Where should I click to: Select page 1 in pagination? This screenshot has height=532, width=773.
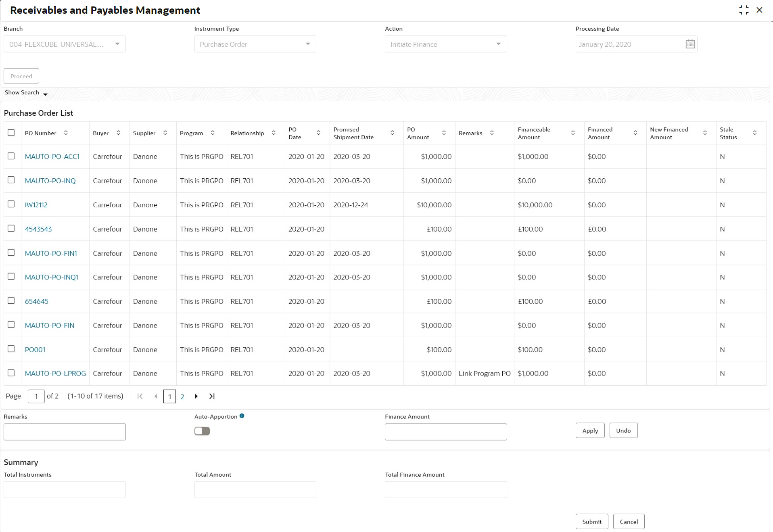[x=169, y=396]
